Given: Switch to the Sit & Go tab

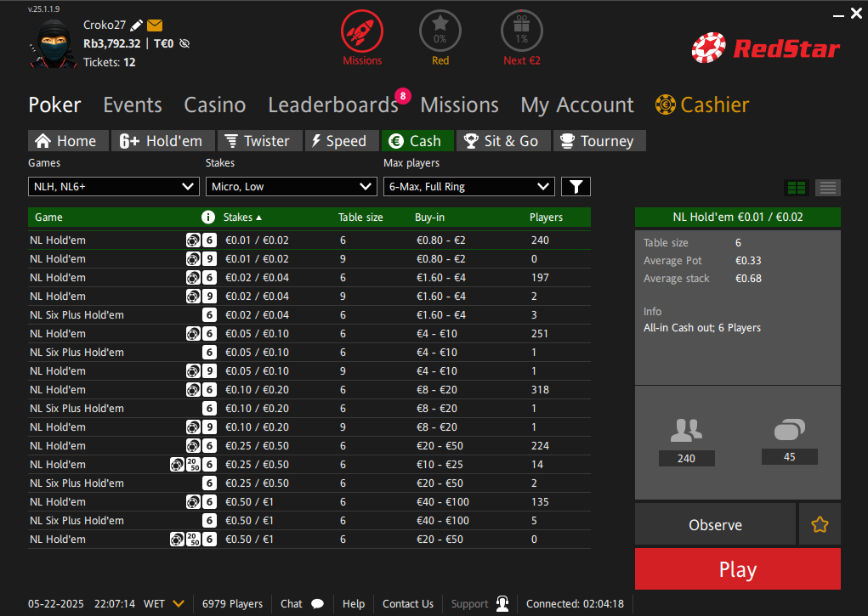Looking at the screenshot, I should click(504, 141).
